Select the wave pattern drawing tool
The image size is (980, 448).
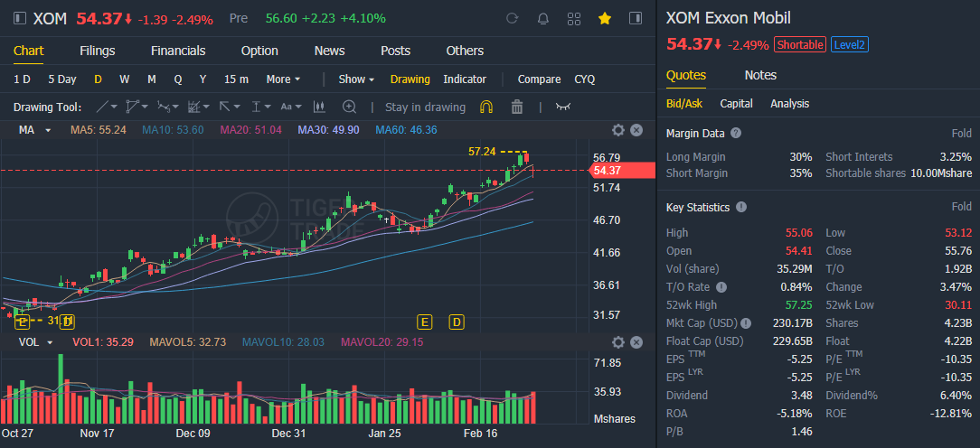[163, 107]
